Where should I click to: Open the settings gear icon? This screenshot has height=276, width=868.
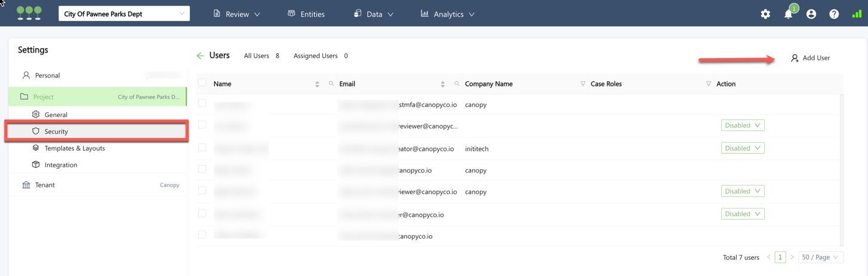tap(765, 14)
